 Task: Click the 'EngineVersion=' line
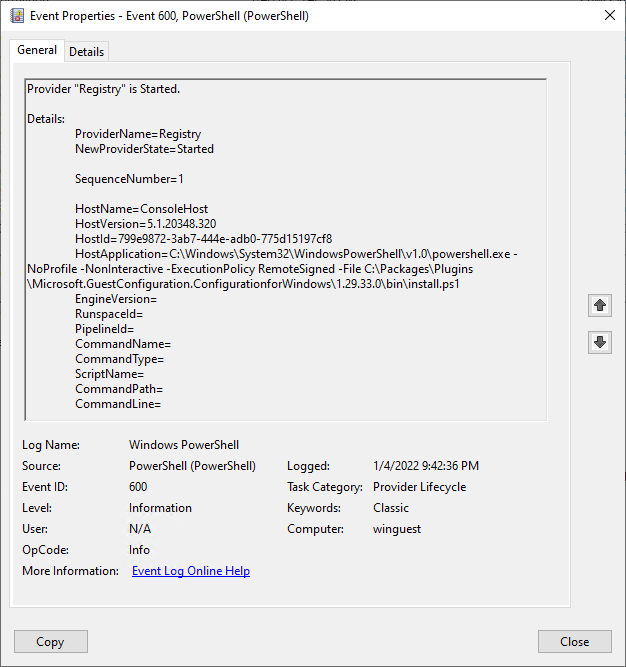click(116, 299)
